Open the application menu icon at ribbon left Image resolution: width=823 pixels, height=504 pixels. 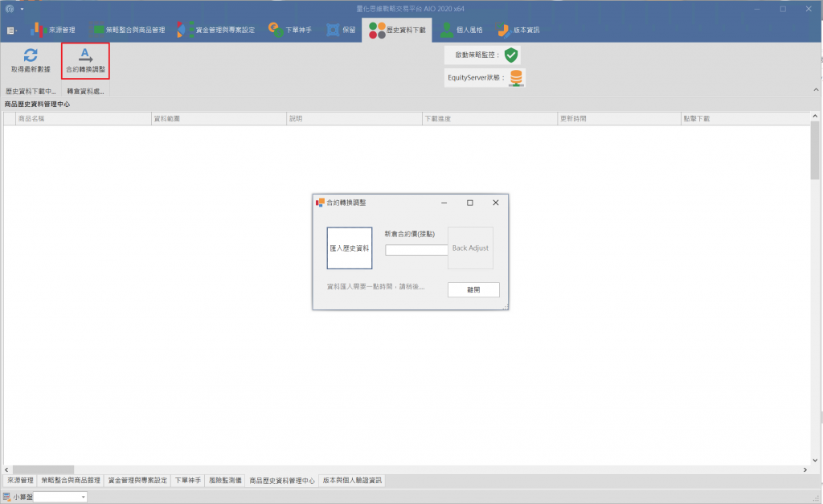tap(12, 31)
